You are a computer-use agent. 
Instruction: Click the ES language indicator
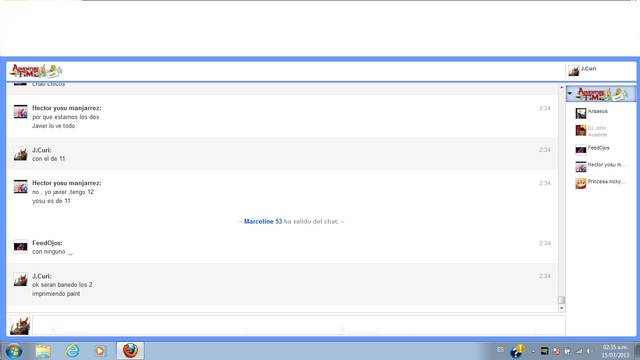[x=500, y=350]
